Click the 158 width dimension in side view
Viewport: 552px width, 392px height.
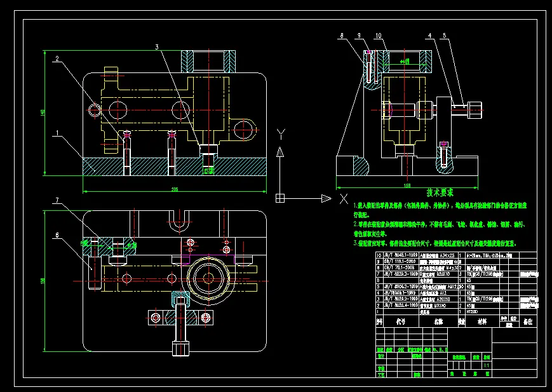[x=407, y=186]
